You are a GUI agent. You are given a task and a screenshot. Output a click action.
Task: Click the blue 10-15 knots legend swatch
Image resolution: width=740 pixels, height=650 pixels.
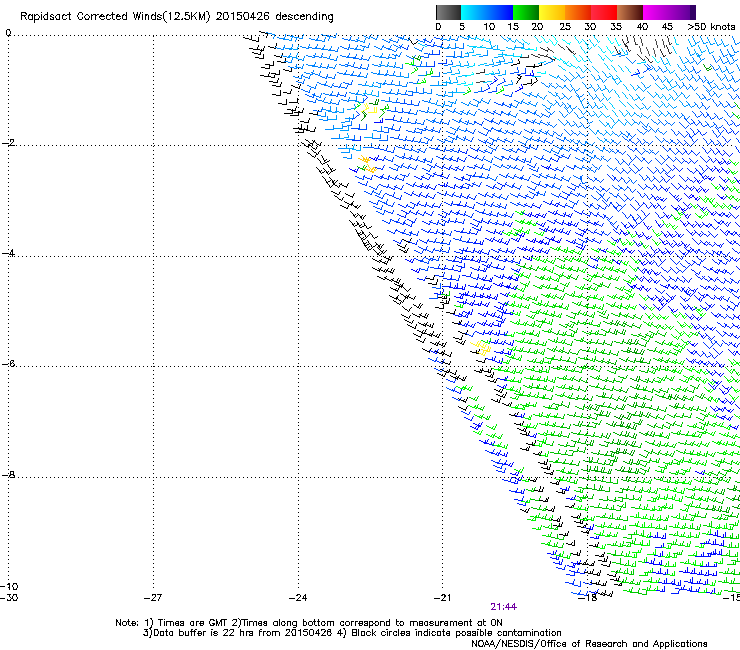500,12
